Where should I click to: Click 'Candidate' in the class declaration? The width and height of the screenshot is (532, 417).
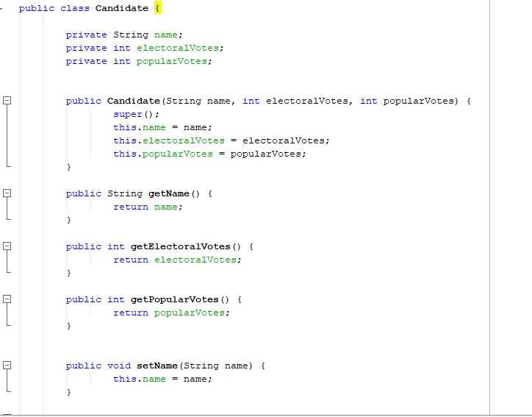tap(122, 9)
